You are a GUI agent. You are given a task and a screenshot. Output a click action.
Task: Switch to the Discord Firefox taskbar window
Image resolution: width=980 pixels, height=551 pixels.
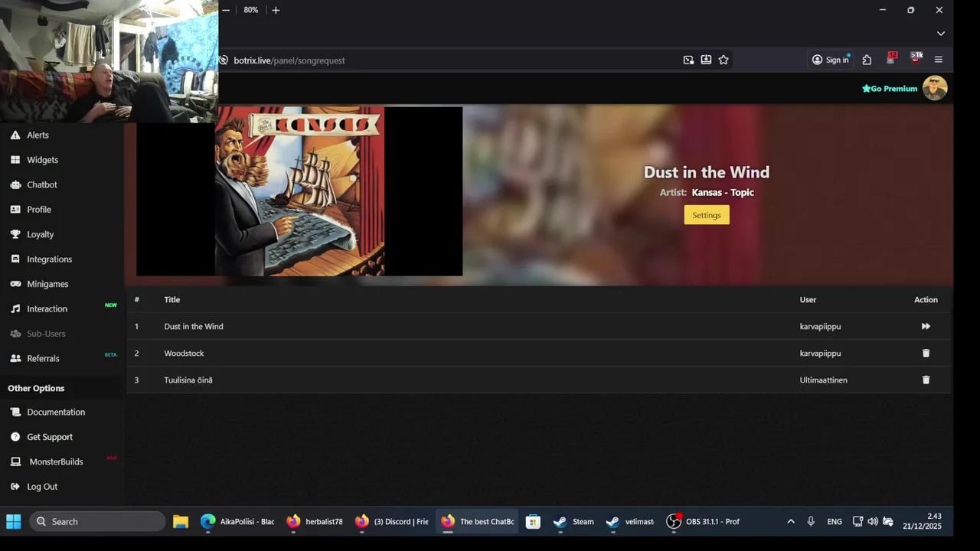click(x=391, y=521)
